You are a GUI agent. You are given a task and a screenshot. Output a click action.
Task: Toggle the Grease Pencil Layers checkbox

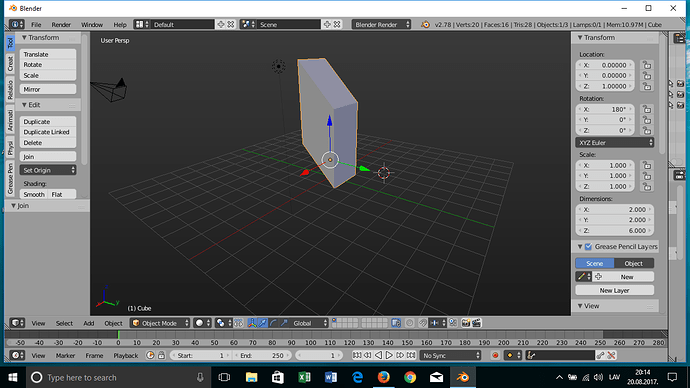point(588,247)
